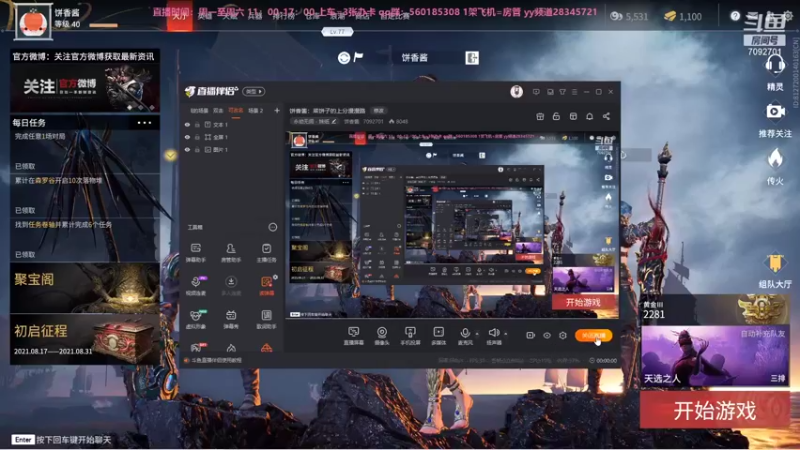Image resolution: width=800 pixels, height=450 pixels.
Task: Click the bell notification icon in streaming app
Action: coord(589,116)
